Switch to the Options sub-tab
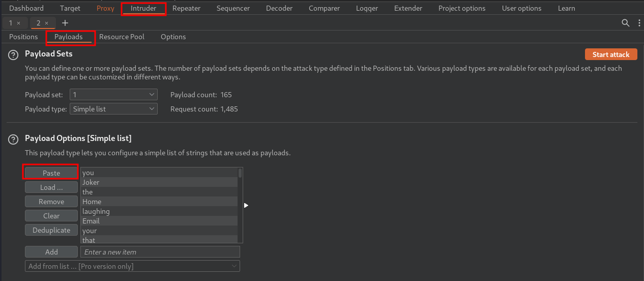This screenshot has width=644, height=281. pos(173,37)
